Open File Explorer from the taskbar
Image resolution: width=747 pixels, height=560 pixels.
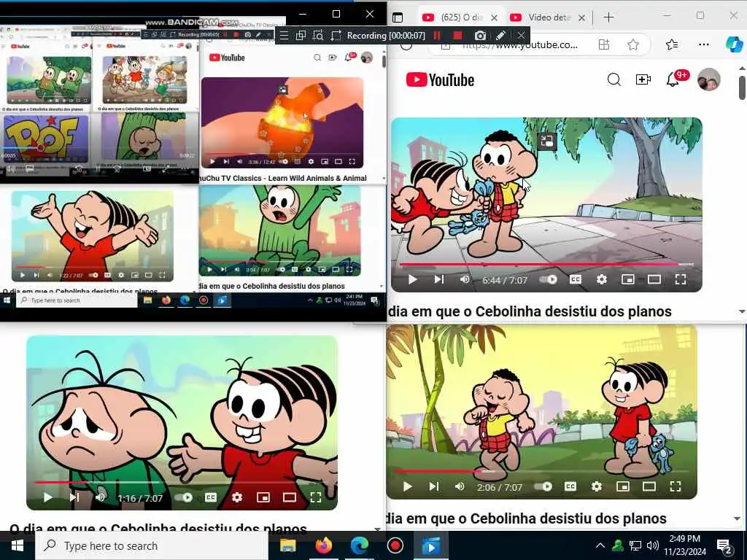tap(287, 545)
